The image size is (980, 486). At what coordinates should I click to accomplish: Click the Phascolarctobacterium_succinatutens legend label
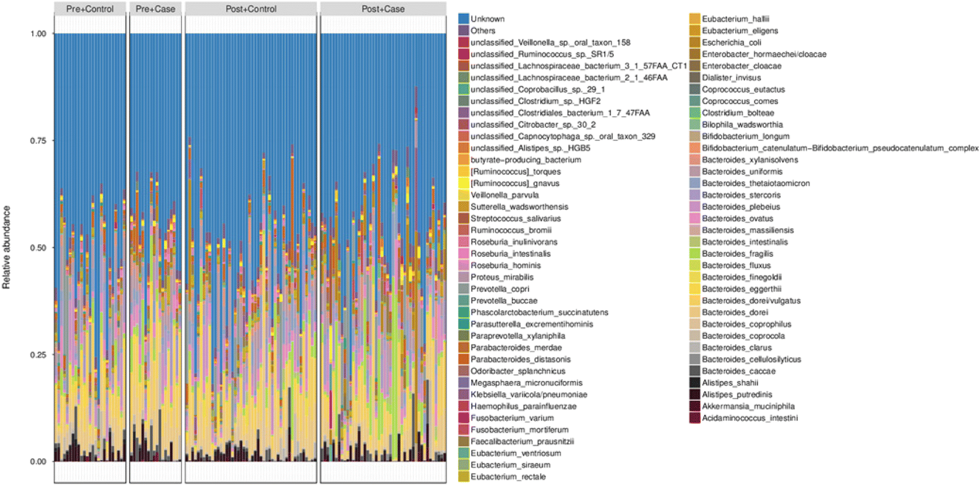pos(539,312)
